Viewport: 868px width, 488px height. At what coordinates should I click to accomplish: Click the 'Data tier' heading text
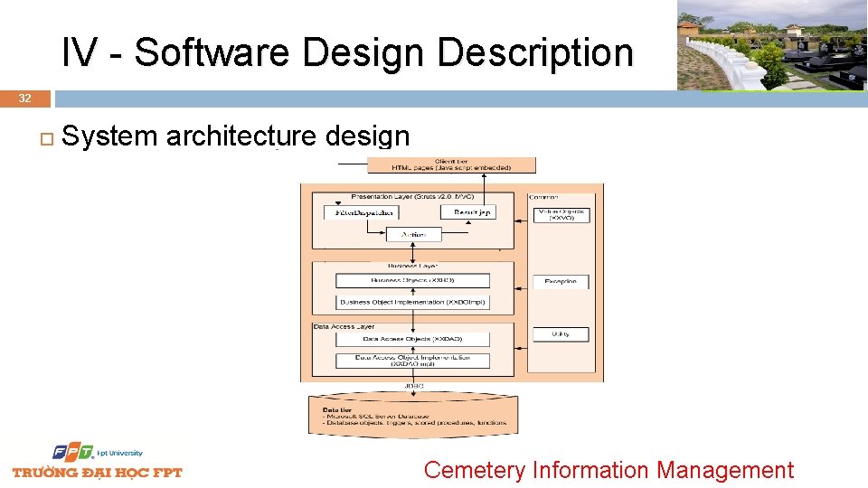[x=337, y=410]
